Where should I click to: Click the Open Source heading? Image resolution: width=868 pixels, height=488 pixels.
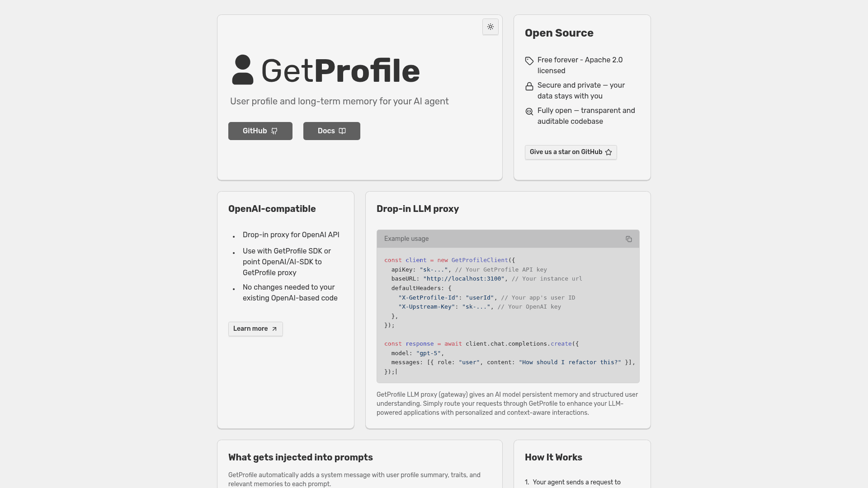[559, 33]
